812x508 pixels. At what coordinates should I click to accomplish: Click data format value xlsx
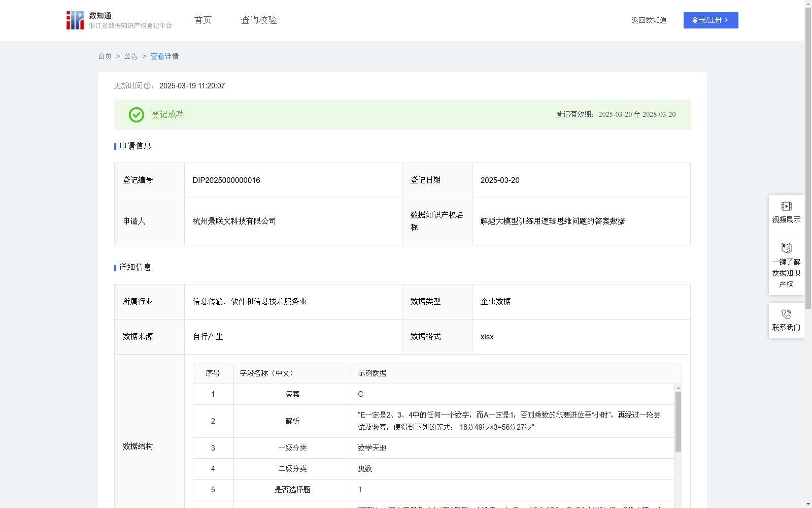pyautogui.click(x=487, y=337)
